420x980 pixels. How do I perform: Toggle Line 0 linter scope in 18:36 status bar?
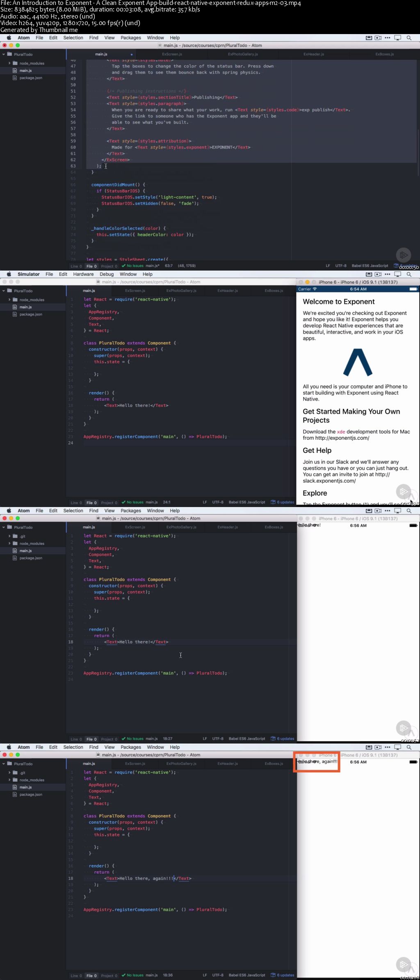coord(76,976)
